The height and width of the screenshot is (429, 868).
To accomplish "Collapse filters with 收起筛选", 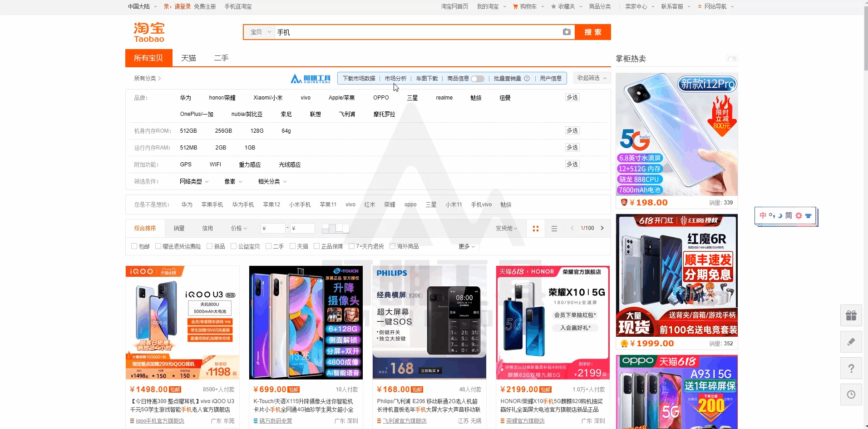I will pyautogui.click(x=592, y=78).
